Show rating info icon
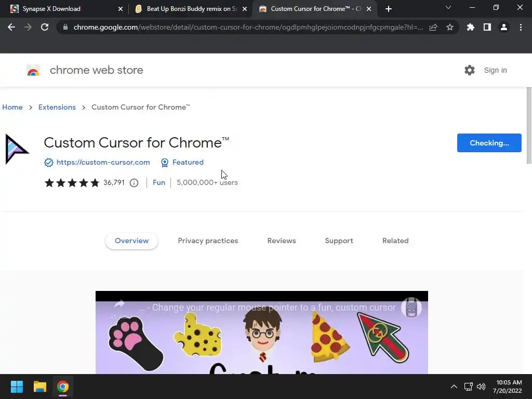 coord(134,183)
